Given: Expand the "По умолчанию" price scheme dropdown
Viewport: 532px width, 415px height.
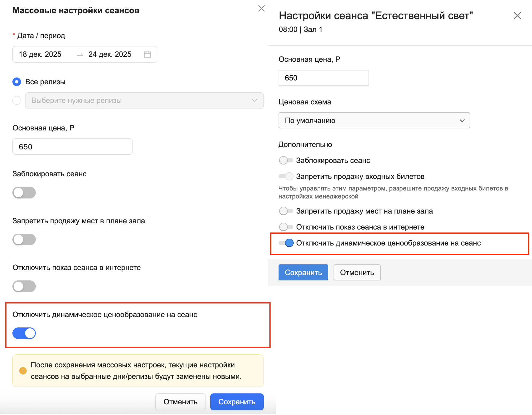Looking at the screenshot, I should [374, 120].
